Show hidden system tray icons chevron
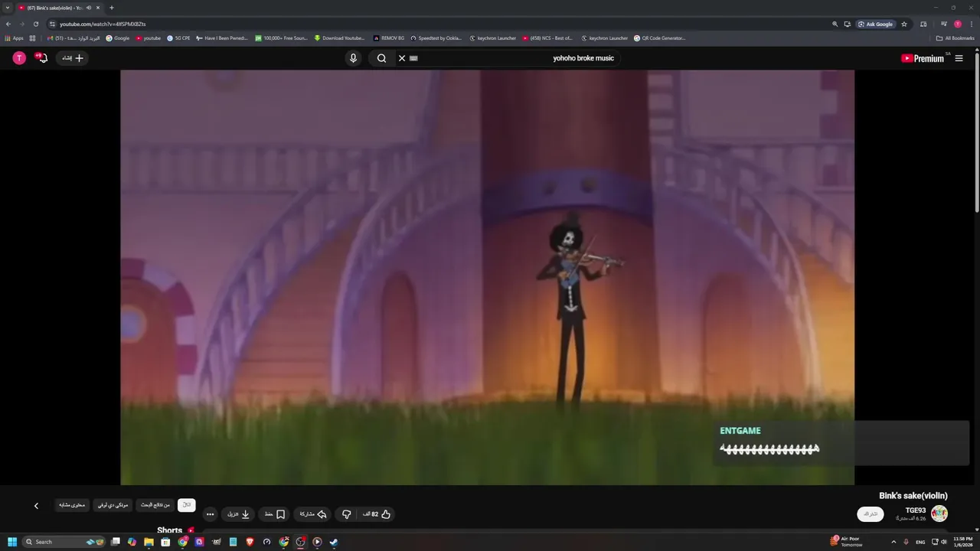 [x=893, y=542]
